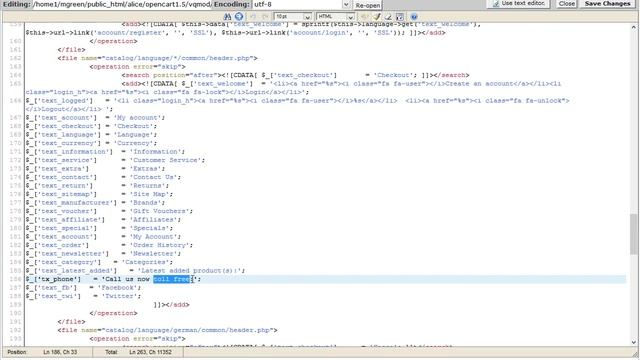Click the scrollbar down arrow
640x360 pixels.
click(633, 342)
